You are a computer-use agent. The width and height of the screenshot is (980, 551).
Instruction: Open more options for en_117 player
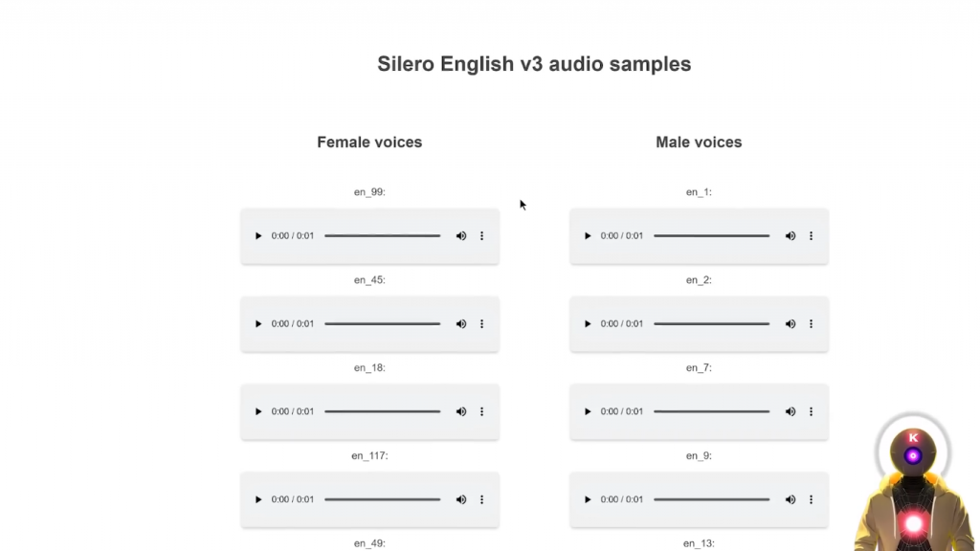point(482,500)
